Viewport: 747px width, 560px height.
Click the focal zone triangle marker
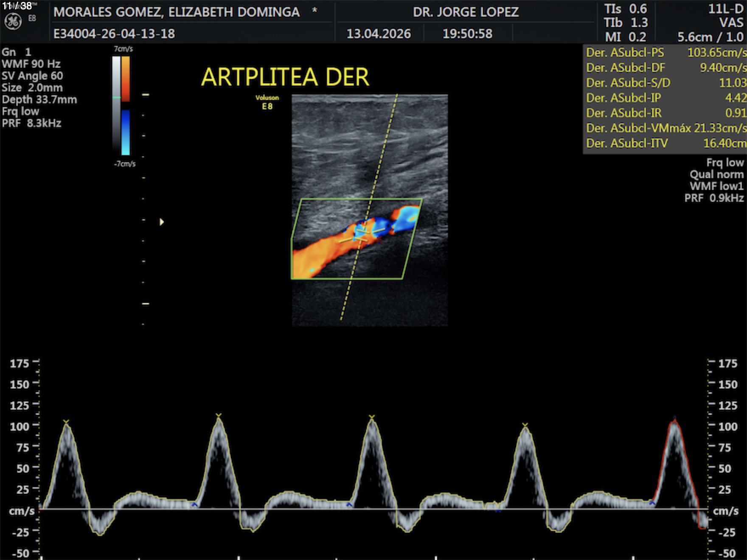[161, 222]
